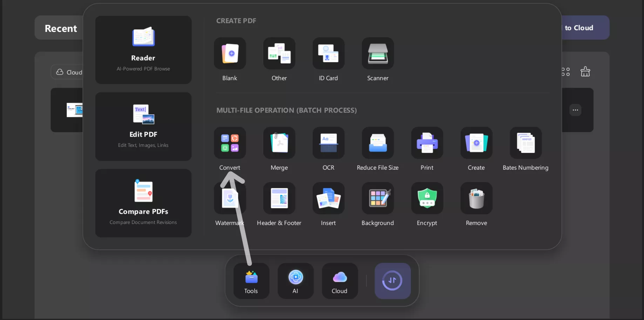Click the Tools tab in dock

[x=251, y=281]
